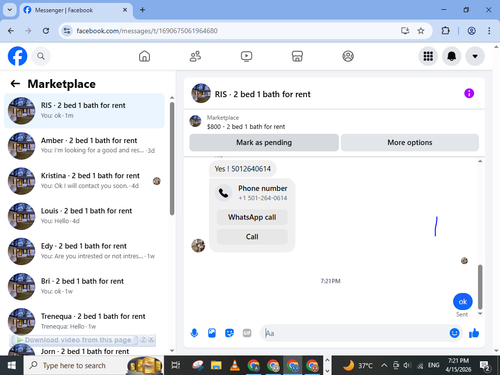This screenshot has height=375, width=500.
Task: Close the Messenger | Facebook tab
Action: [125, 10]
